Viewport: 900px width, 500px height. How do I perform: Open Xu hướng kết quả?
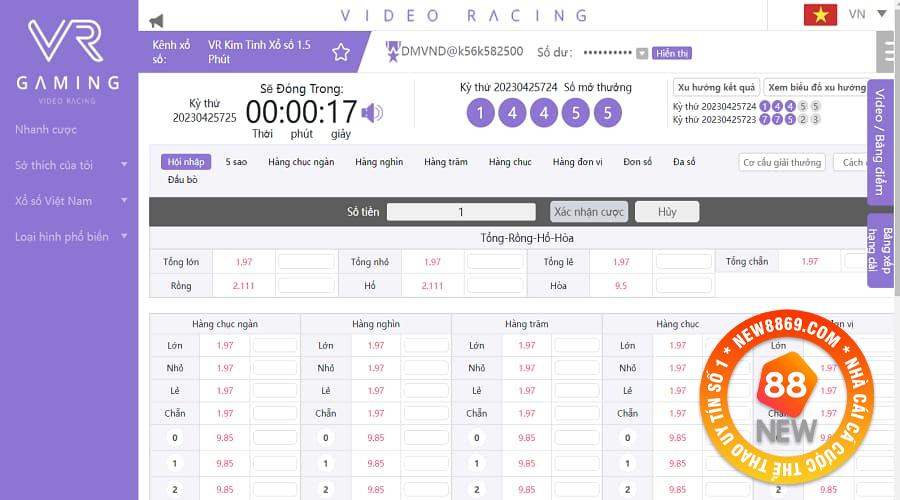716,87
